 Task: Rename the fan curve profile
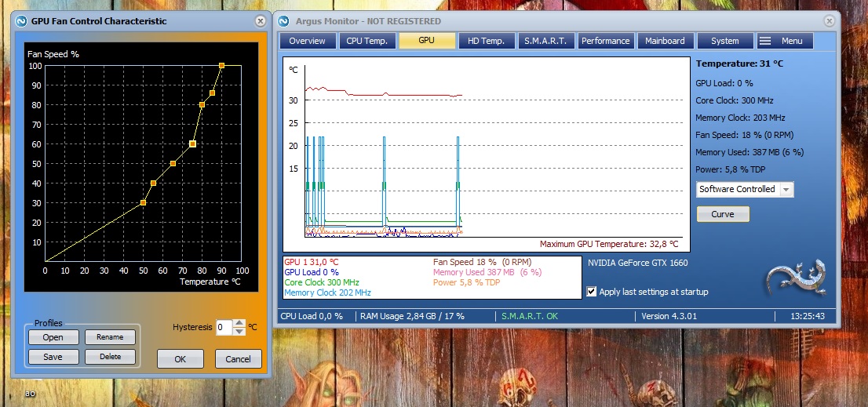click(110, 336)
